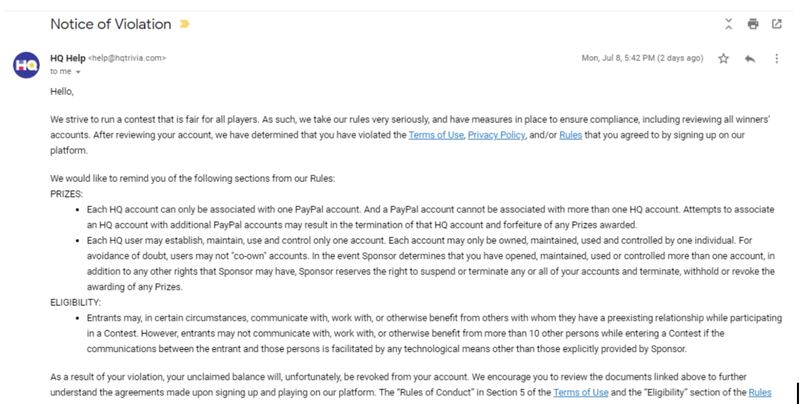Click the help@hqtrivia.com sender address
This screenshot has height=404, width=800.
coord(128,58)
